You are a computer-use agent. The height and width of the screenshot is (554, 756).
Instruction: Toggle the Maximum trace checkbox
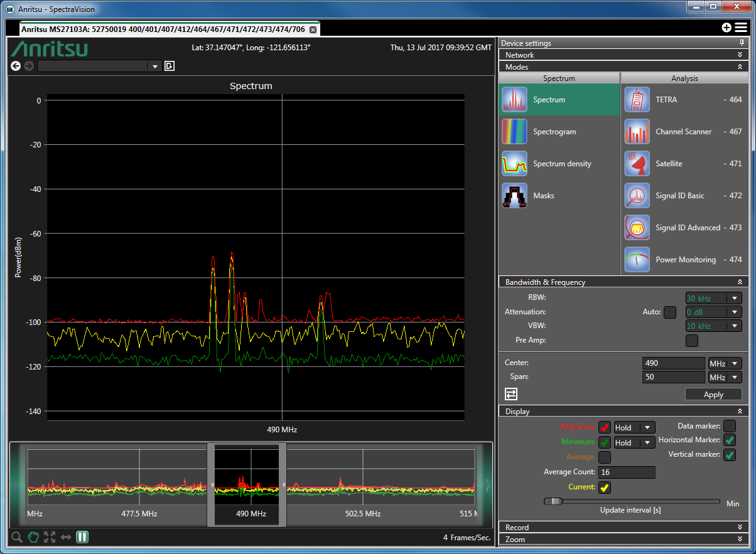click(x=605, y=427)
